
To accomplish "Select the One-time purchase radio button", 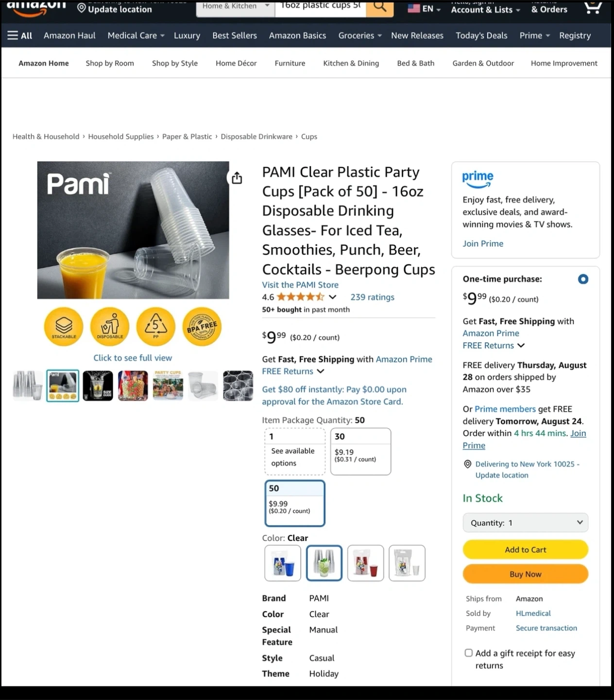I will click(x=583, y=279).
